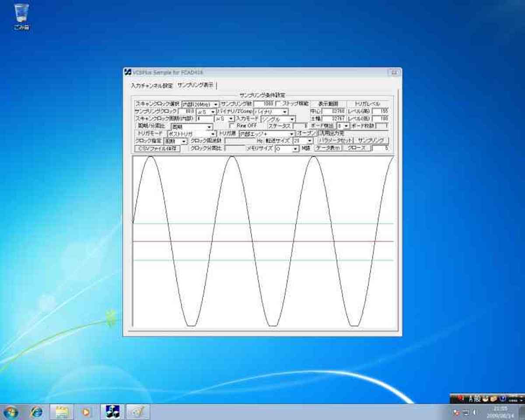Click the ステータス value field
Screen dimensions: 525x420
pyautogui.click(x=301, y=126)
